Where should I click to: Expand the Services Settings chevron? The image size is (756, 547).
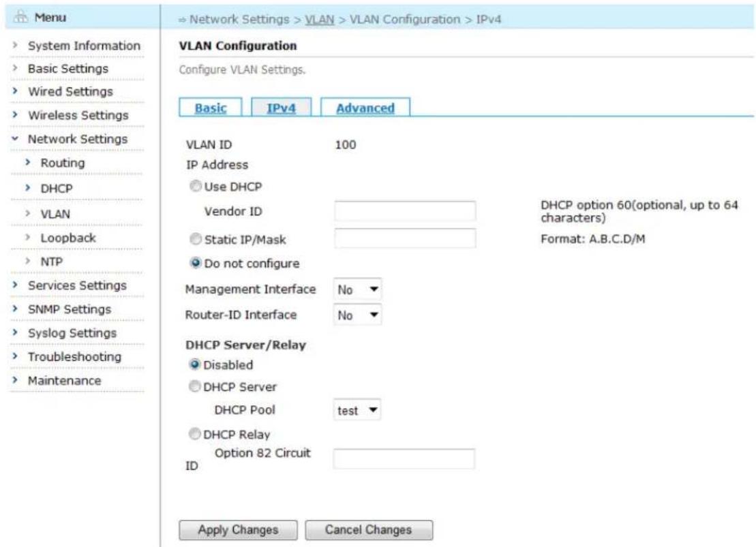15,285
